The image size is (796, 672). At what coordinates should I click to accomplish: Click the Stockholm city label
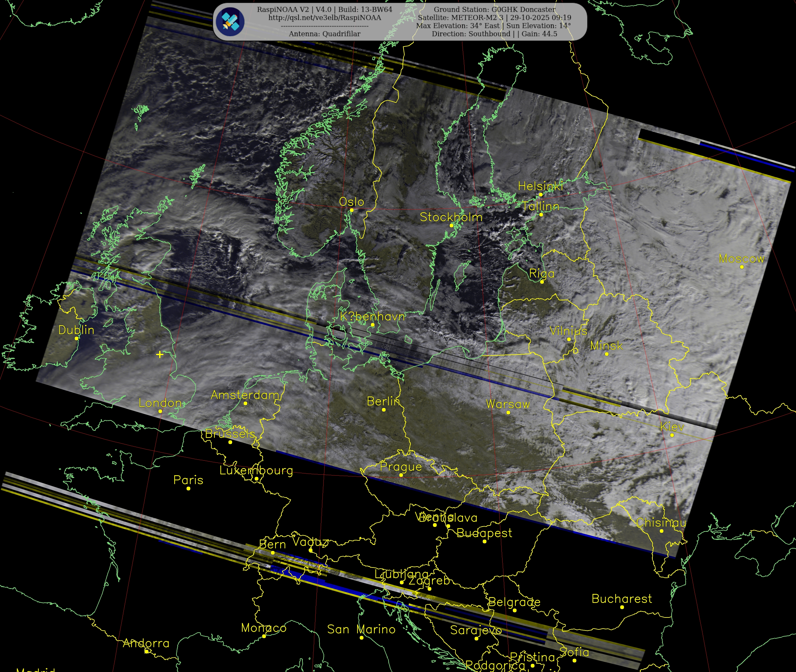(451, 217)
